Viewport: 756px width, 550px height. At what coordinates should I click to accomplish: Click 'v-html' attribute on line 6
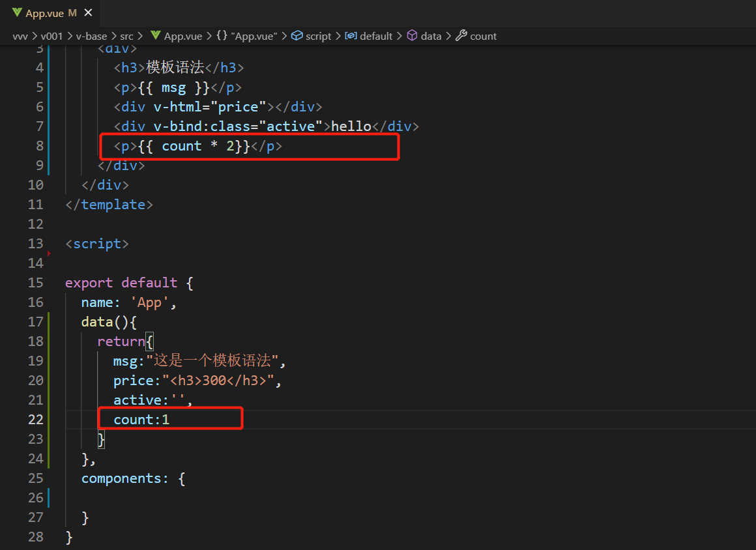pos(177,106)
